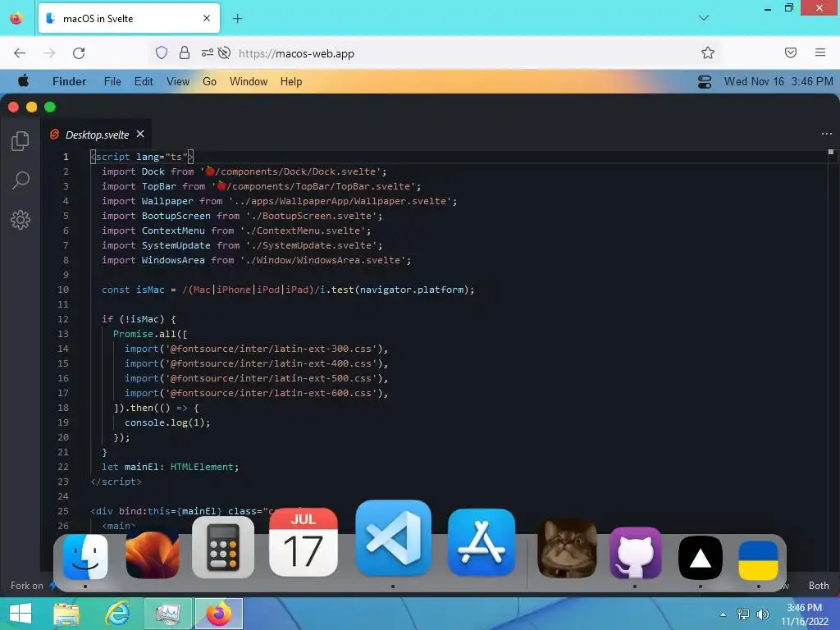Click the yellow minimize button of editor window
Screen dimensions: 840x630
[32, 107]
